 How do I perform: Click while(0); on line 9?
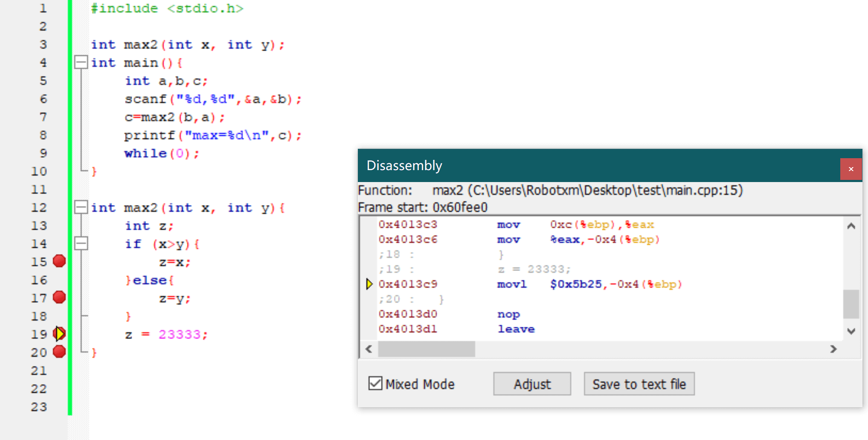click(162, 153)
